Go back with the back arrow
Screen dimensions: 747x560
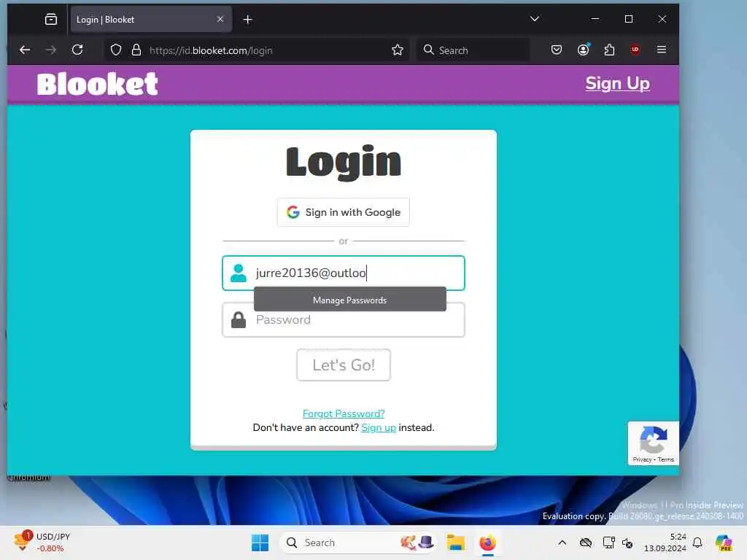[x=25, y=50]
